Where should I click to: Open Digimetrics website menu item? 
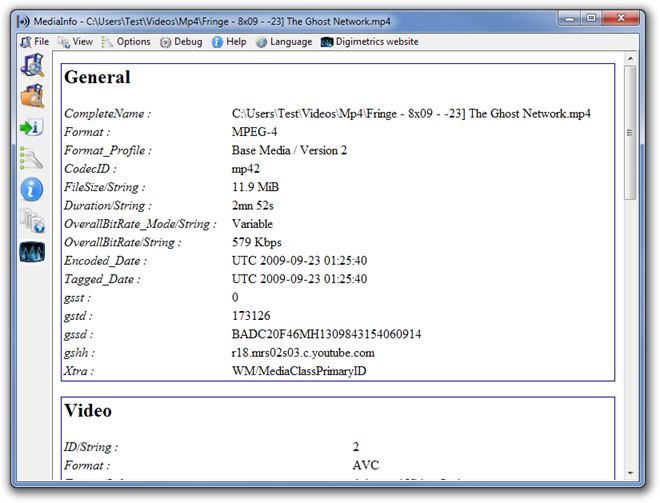(370, 42)
